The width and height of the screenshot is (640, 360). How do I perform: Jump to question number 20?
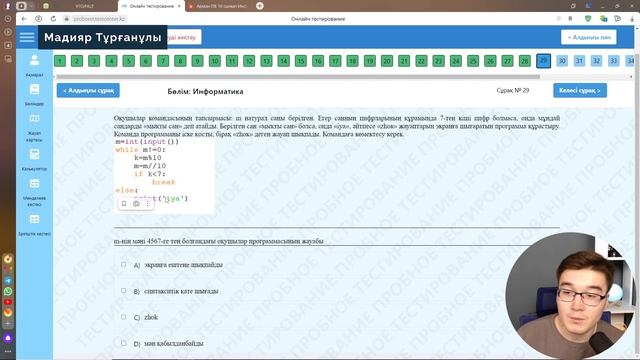(387, 61)
